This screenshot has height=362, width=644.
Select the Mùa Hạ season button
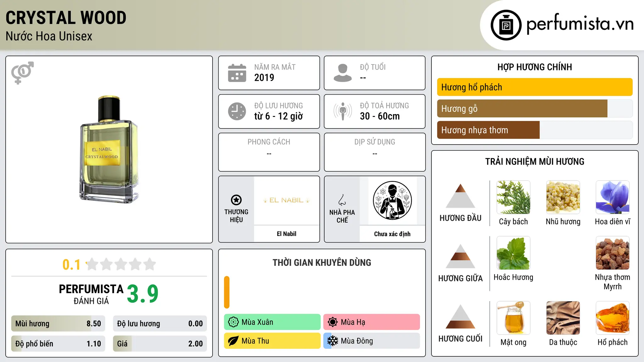click(372, 322)
